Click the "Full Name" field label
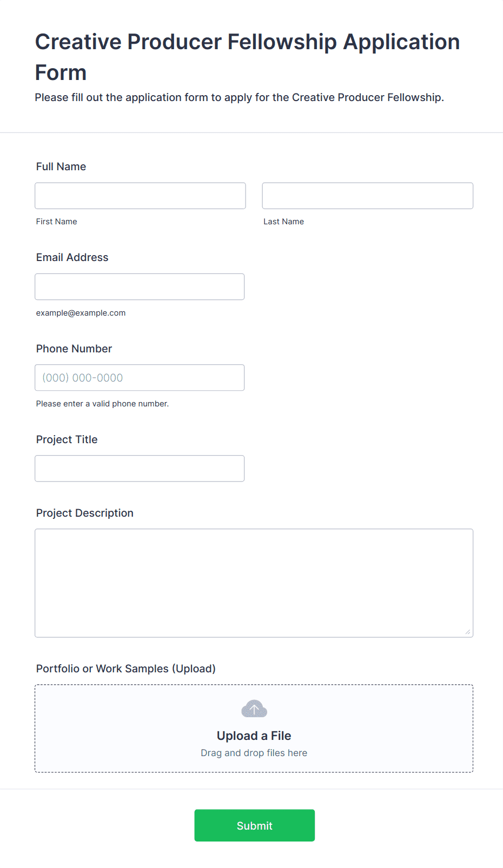The width and height of the screenshot is (503, 868). (61, 166)
